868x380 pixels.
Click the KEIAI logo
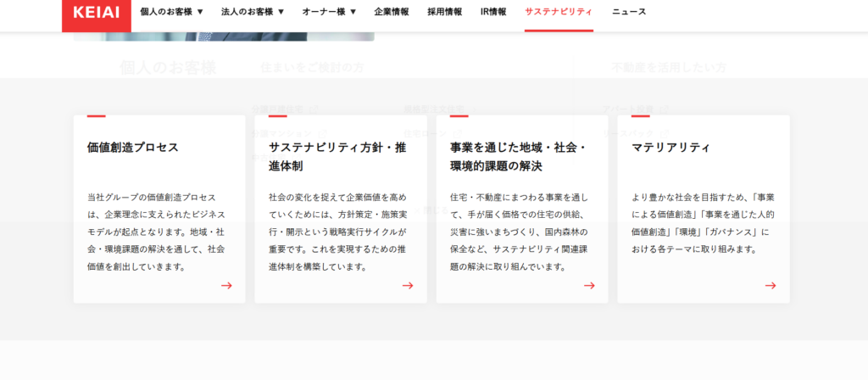(x=96, y=13)
